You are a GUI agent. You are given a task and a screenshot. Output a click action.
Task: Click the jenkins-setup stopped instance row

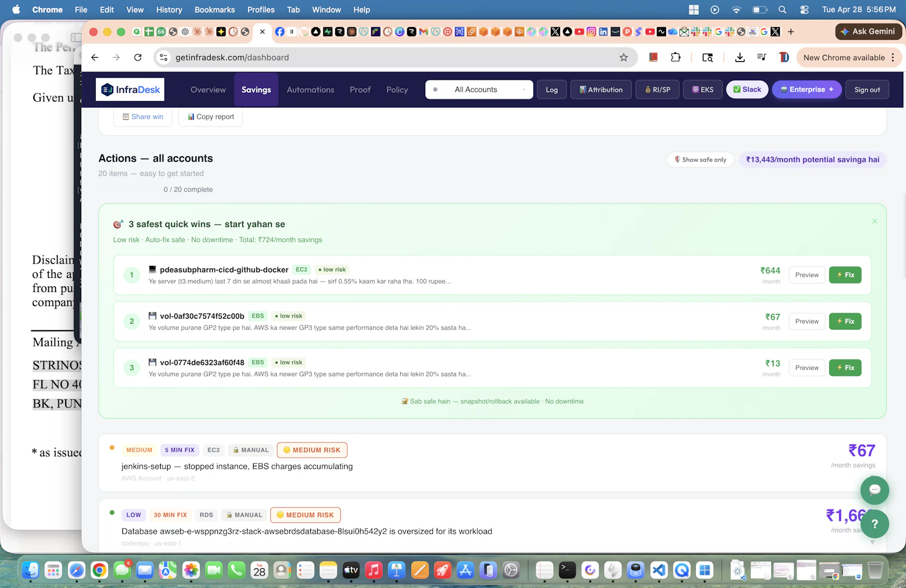(492, 463)
